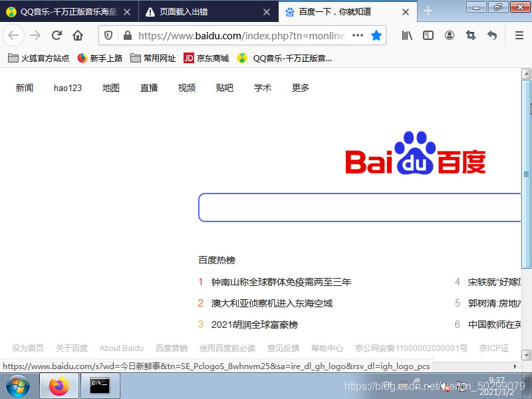Open Baidu 地图 link
This screenshot has width=532, height=399.
click(x=111, y=88)
